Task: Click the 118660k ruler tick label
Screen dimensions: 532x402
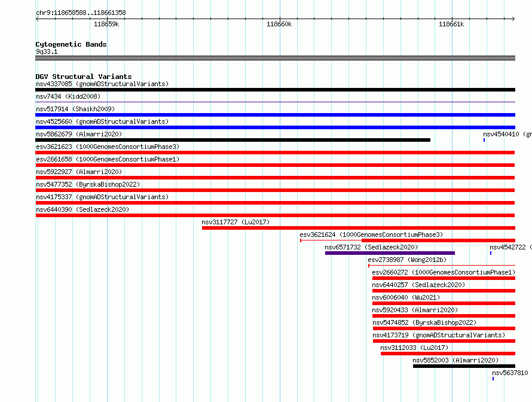Action: [x=279, y=24]
